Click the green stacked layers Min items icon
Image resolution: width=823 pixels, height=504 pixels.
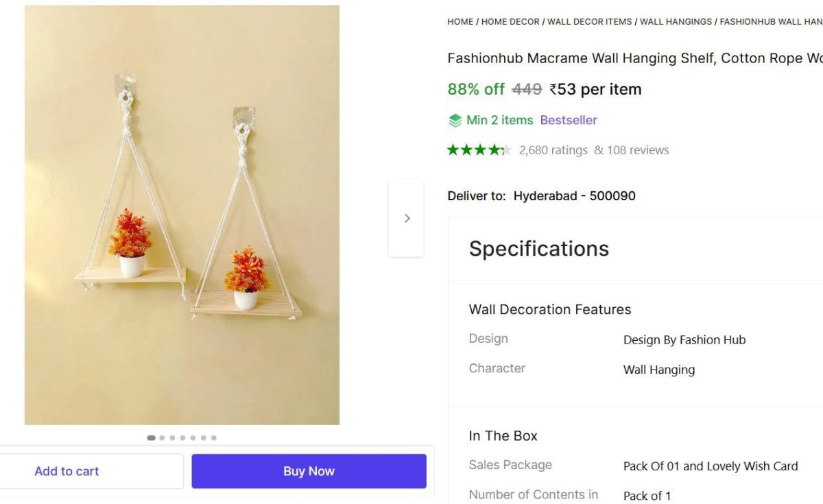pos(455,121)
